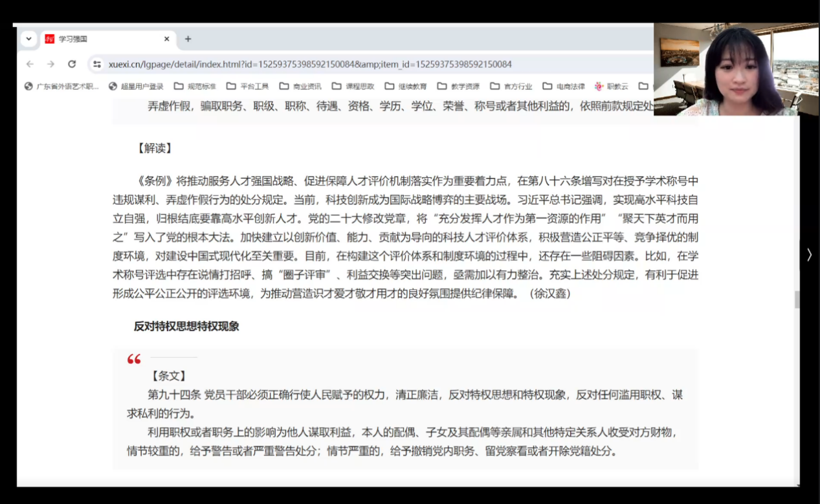The image size is (820, 504).
Task: Click the browser forward arrow
Action: [50, 64]
